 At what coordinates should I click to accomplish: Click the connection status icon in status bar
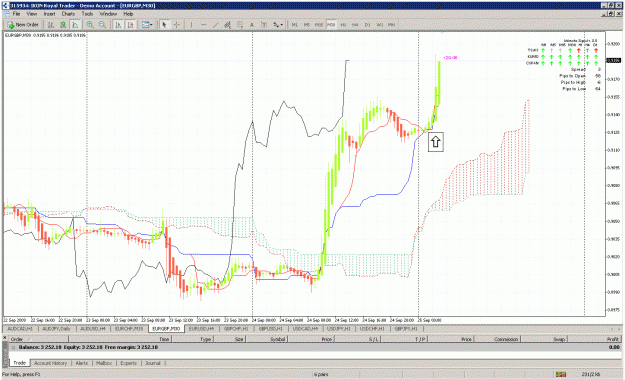coord(561,374)
